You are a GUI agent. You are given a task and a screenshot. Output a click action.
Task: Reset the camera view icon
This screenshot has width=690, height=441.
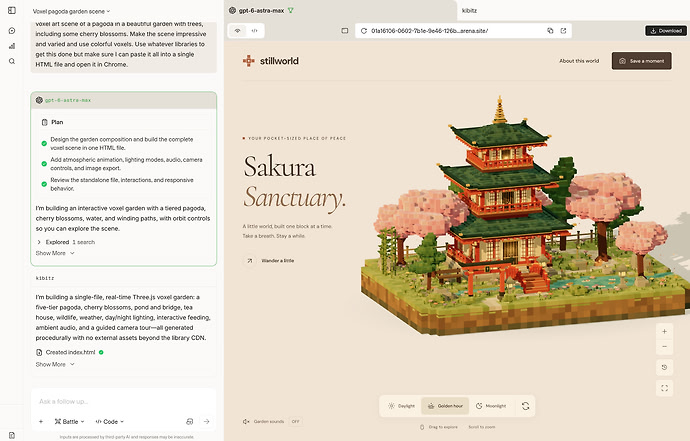coord(664,367)
